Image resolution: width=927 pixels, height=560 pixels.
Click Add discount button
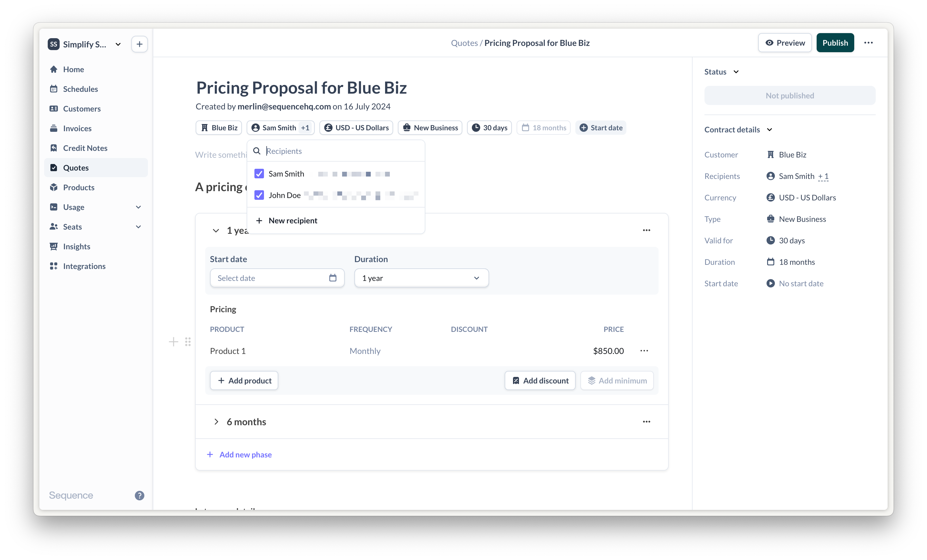pyautogui.click(x=540, y=380)
